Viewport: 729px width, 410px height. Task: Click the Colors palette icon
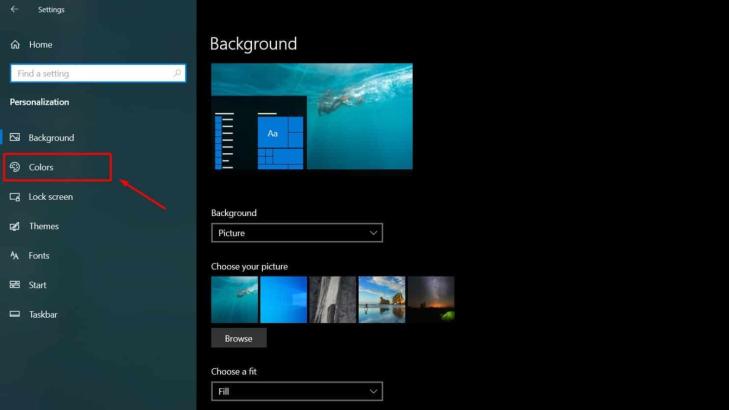tap(15, 167)
